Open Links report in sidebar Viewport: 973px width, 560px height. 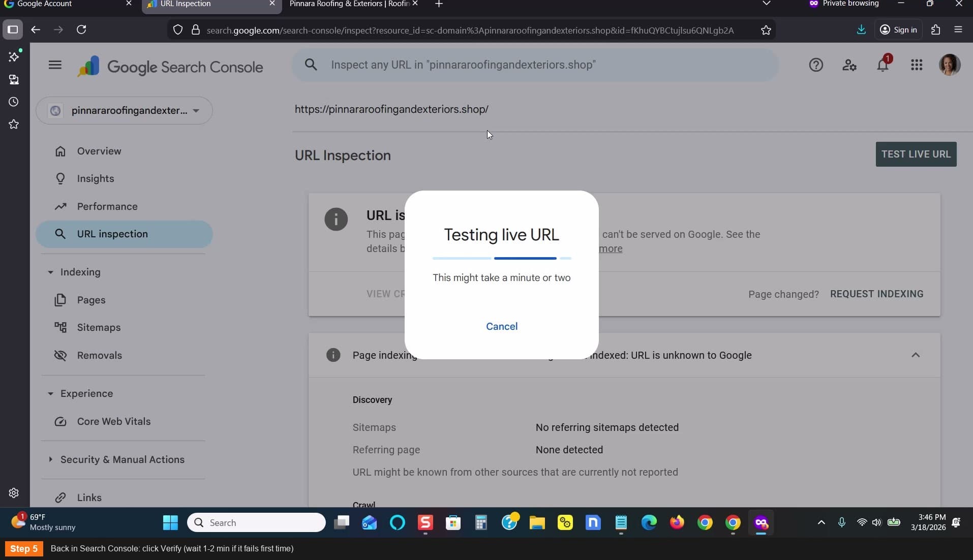coord(125,497)
